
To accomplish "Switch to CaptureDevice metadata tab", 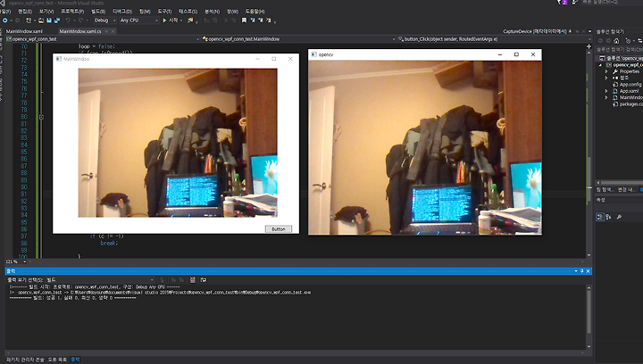I will coord(535,31).
